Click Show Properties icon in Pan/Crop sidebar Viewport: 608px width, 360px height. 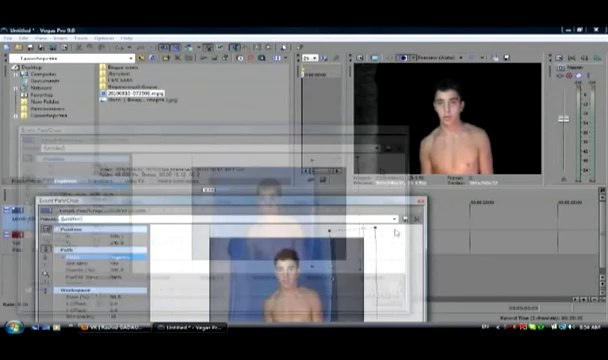(46, 229)
